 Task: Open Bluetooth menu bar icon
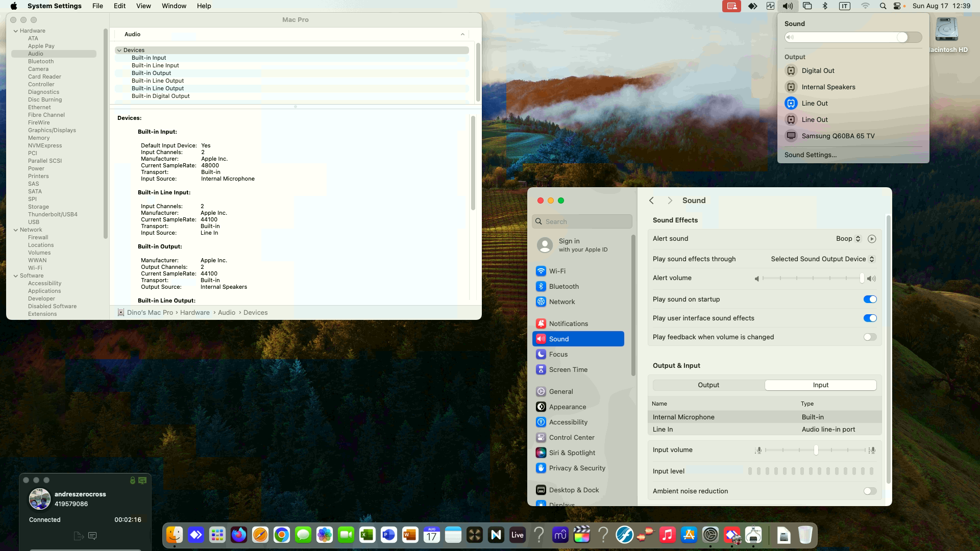coord(825,6)
